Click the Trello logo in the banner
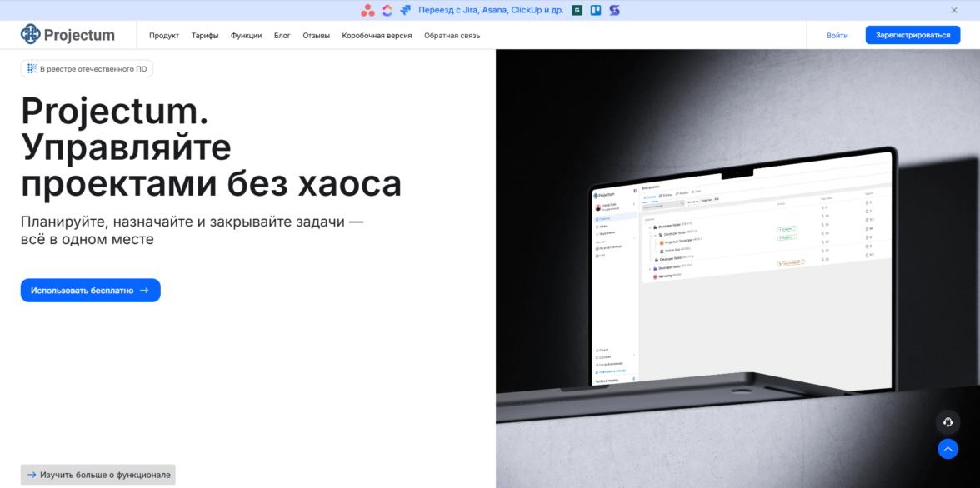 pyautogui.click(x=596, y=10)
